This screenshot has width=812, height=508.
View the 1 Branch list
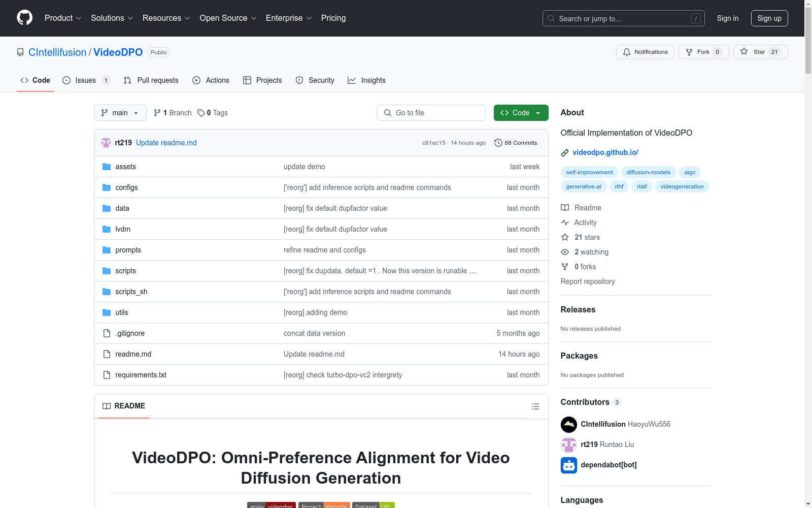173,113
